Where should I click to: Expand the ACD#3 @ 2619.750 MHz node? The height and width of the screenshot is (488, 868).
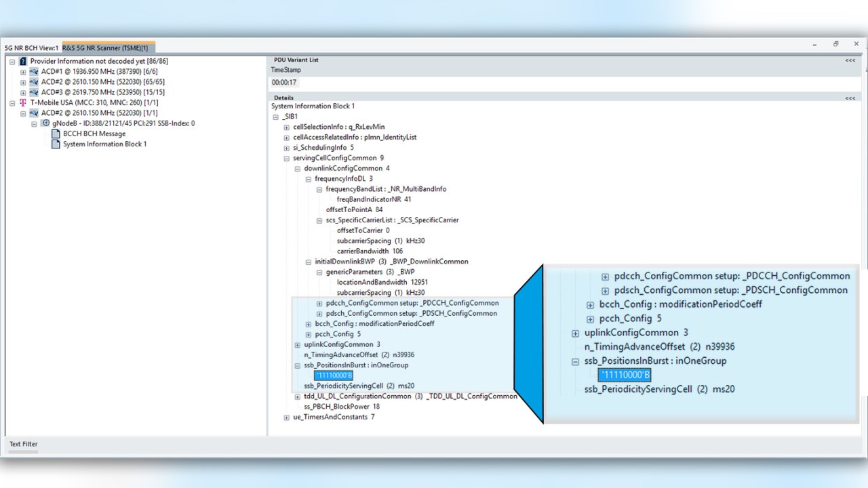[23, 92]
